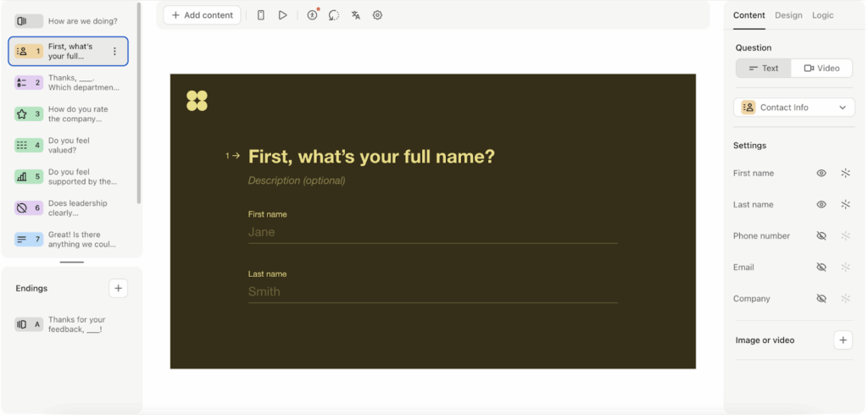Viewport: 868px width, 415px height.
Task: Click the play preview icon
Action: click(283, 15)
